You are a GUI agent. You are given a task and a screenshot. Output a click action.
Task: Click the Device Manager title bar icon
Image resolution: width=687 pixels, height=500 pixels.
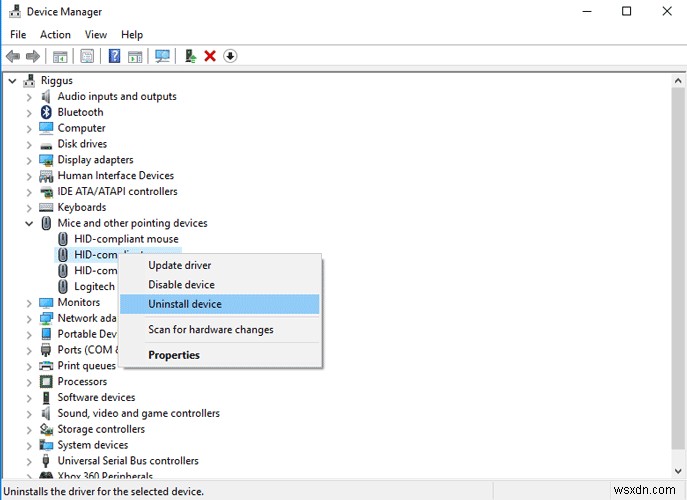click(x=15, y=11)
